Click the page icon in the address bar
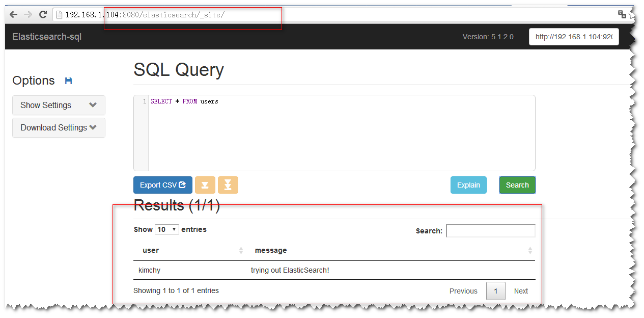Screen dimensions: 644x318 (59, 15)
